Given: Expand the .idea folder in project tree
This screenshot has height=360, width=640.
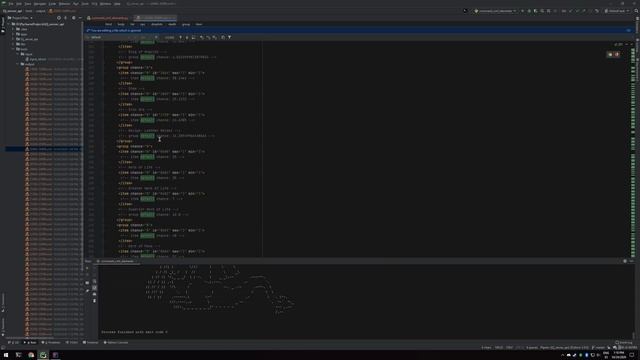Looking at the screenshot, I should (13, 29).
